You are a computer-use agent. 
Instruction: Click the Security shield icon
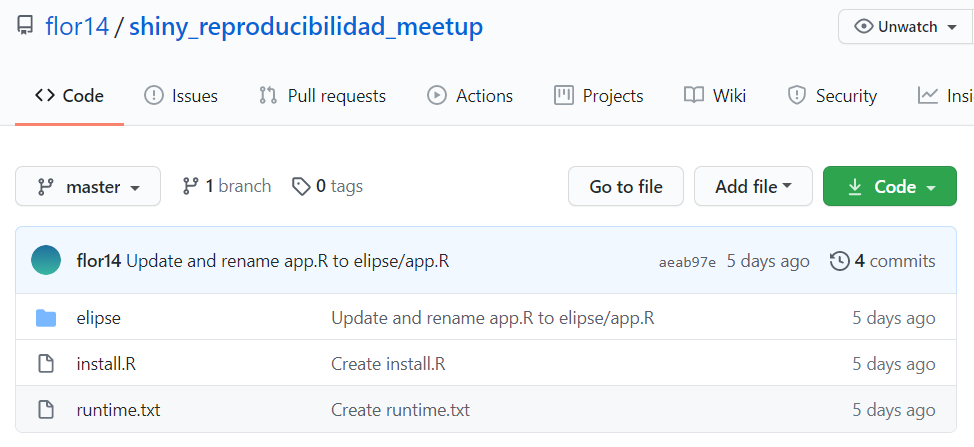(x=796, y=96)
